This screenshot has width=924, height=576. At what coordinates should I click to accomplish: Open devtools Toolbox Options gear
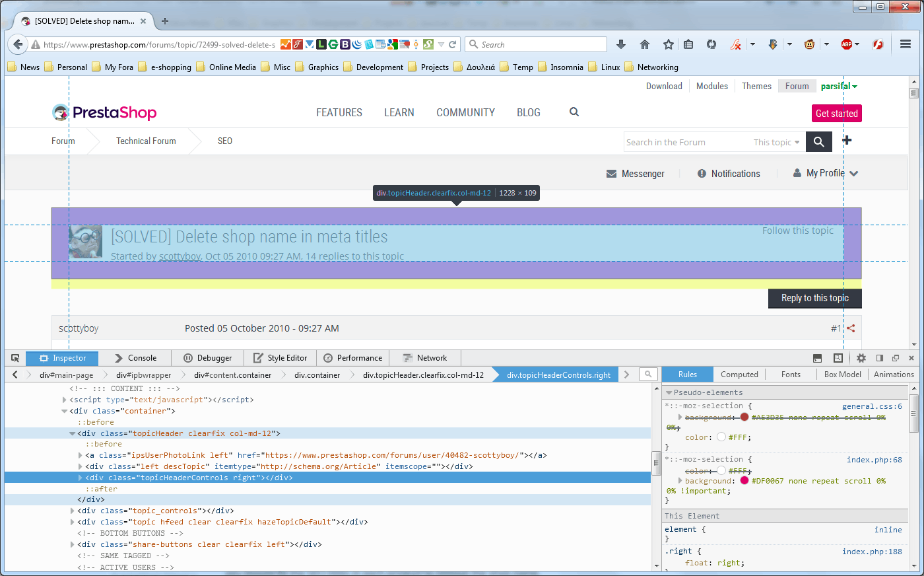tap(861, 358)
